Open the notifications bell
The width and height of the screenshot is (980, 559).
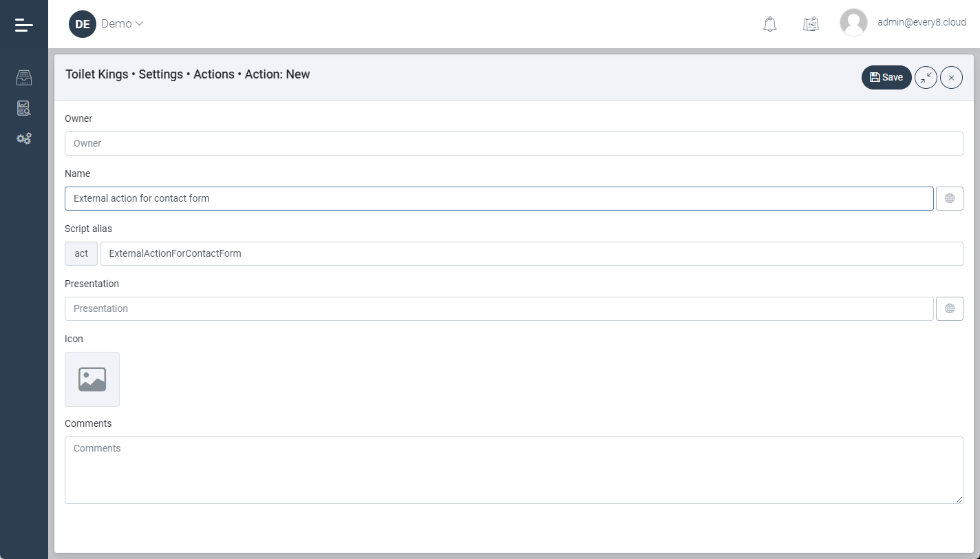coord(770,24)
